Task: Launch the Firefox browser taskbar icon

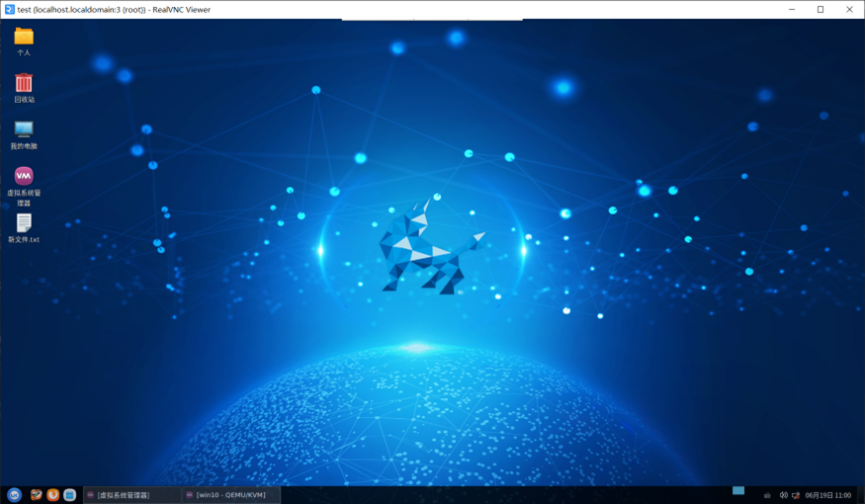Action: point(53,495)
